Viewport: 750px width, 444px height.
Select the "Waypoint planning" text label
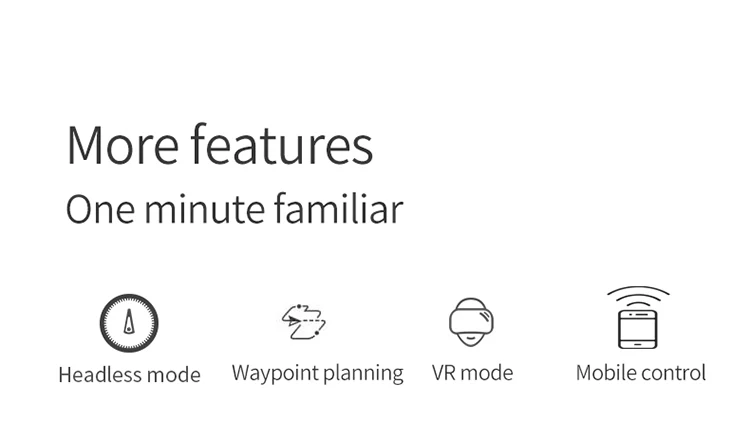click(x=318, y=373)
